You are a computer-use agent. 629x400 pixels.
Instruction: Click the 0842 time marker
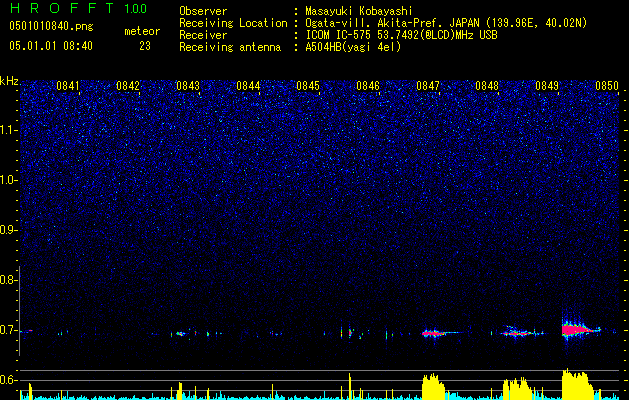[128, 86]
